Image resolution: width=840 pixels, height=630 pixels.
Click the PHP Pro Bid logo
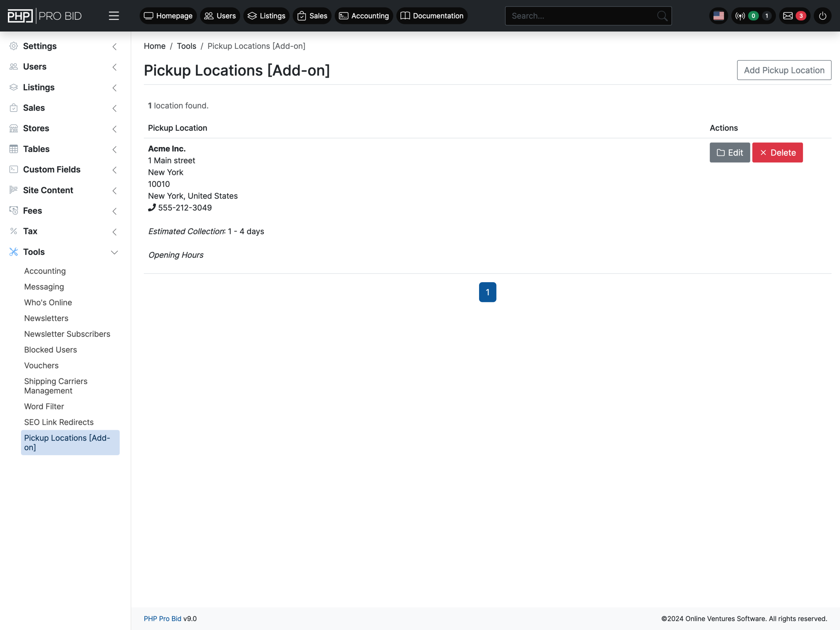(45, 16)
